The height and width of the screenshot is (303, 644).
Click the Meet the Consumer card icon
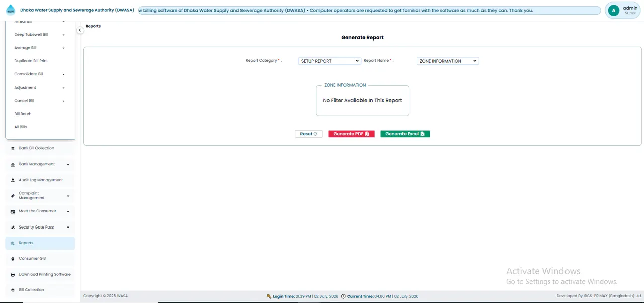coord(13,212)
